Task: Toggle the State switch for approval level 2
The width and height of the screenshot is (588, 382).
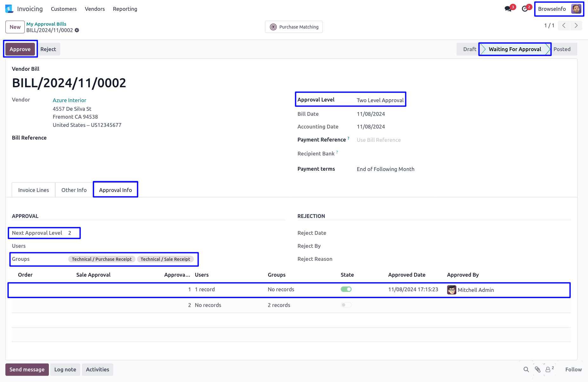Action: coord(346,305)
